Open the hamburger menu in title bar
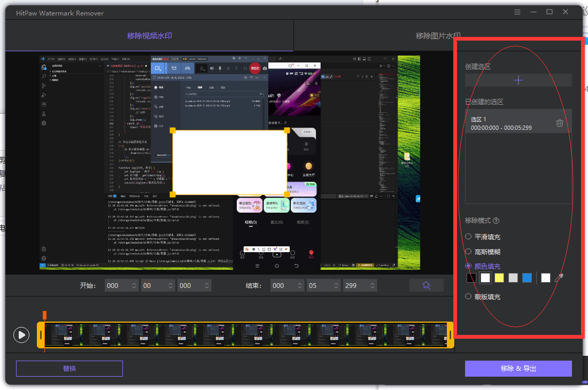Image resolution: width=588 pixels, height=390 pixels. click(517, 12)
